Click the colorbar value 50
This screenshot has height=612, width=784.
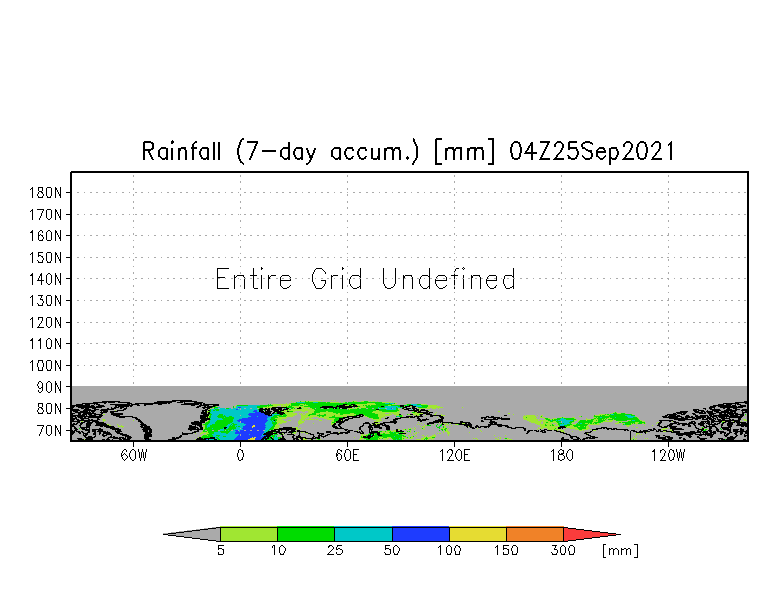(x=392, y=550)
